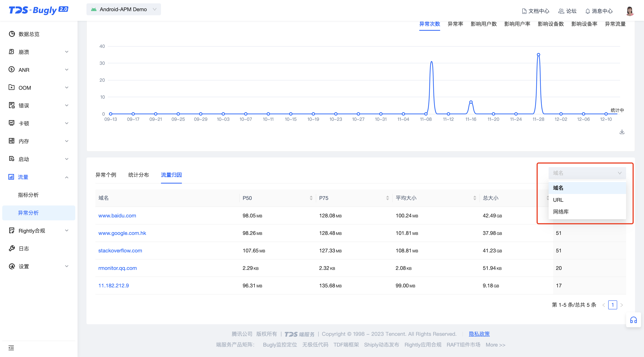Click the user avatar in top bar

(630, 11)
